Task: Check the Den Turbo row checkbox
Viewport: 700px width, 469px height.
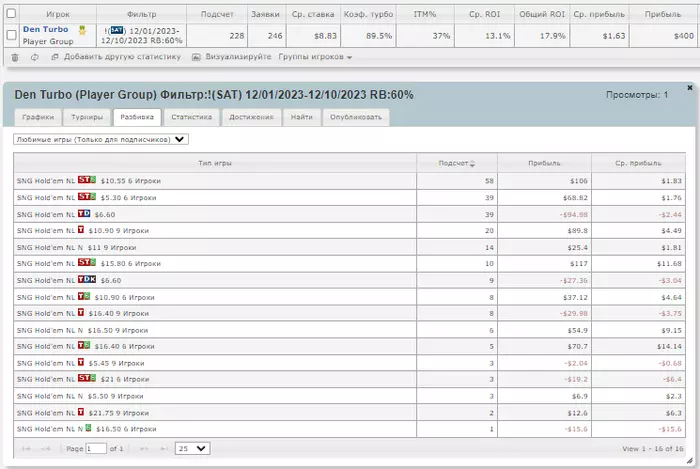Action: tap(12, 35)
